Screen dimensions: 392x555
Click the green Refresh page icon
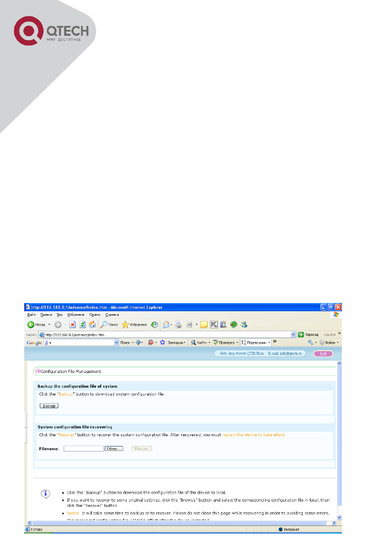coord(82,324)
